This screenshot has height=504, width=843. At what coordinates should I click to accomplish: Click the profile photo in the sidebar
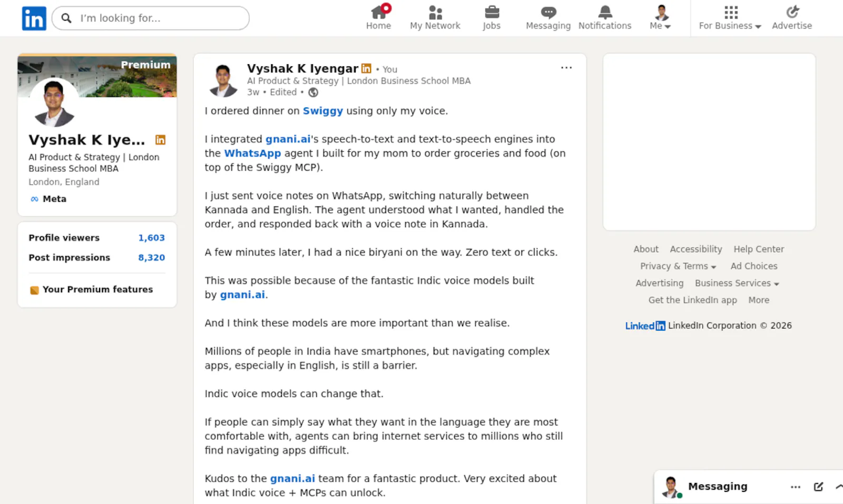click(54, 103)
